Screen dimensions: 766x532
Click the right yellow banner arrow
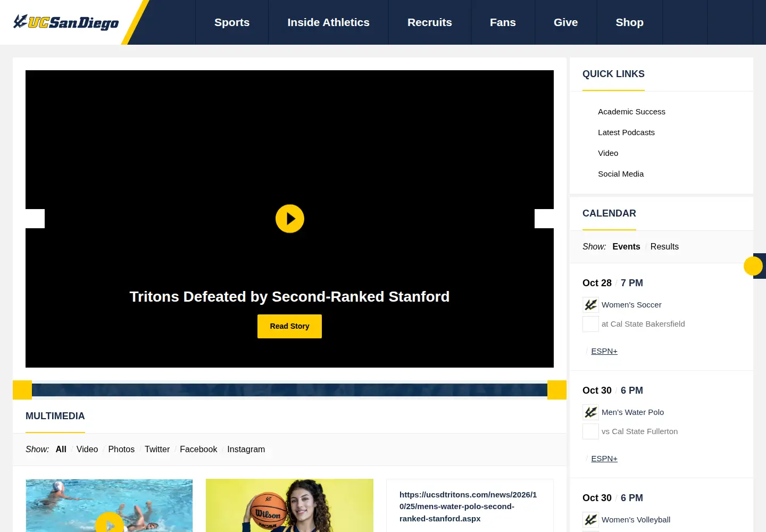(557, 390)
